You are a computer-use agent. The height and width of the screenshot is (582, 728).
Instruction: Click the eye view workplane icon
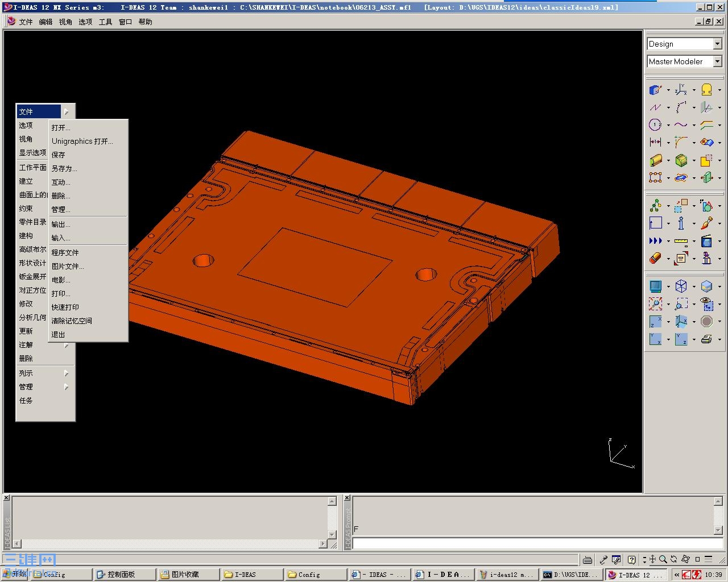click(x=706, y=304)
